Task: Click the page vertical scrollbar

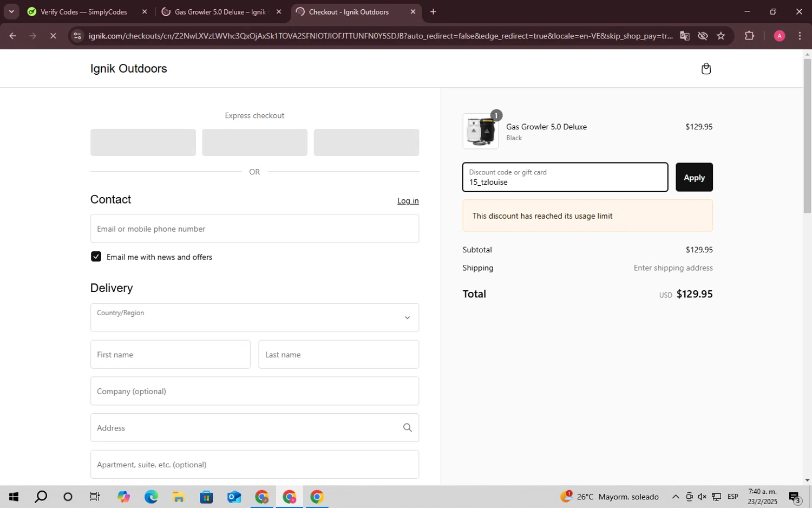Action: click(x=807, y=135)
